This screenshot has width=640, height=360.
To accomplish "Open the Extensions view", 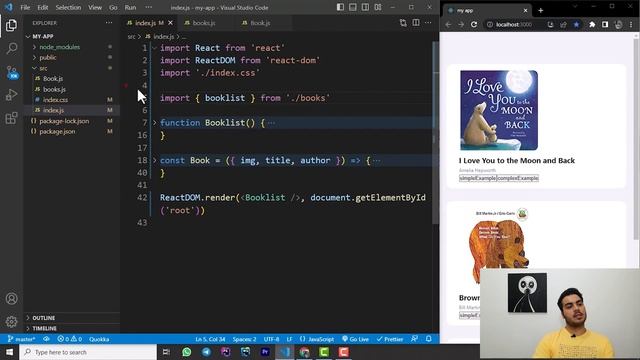I will click(11, 118).
